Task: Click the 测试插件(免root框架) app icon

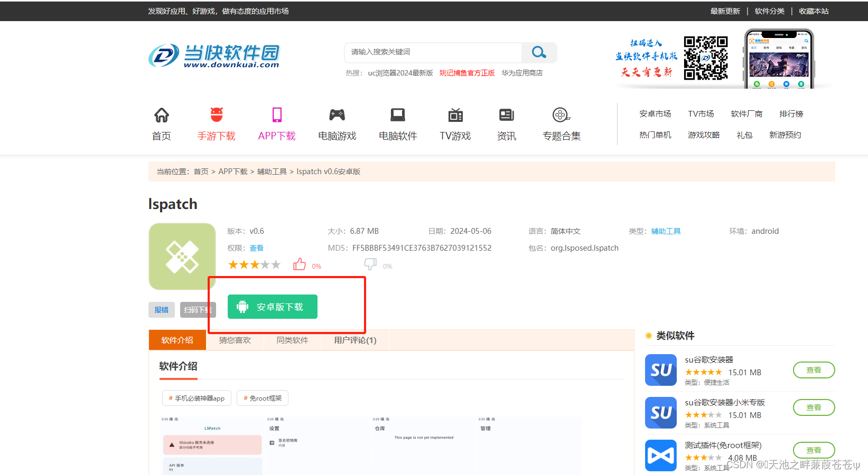Action: (x=661, y=455)
